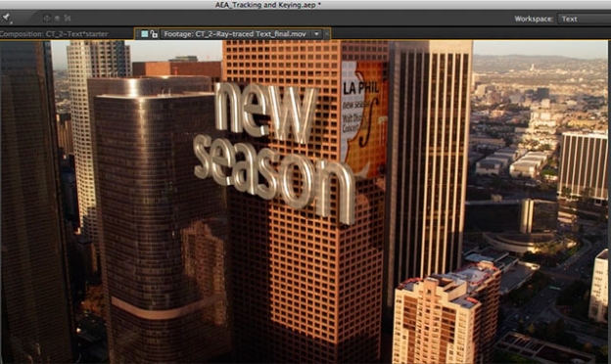
Task: Toggle the Footage viewer lock icon
Action: coord(154,34)
